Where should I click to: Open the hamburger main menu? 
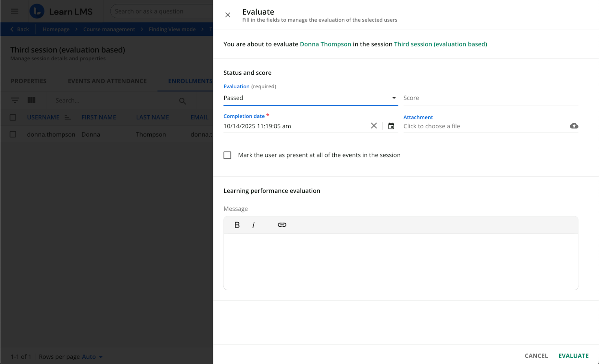pos(15,11)
